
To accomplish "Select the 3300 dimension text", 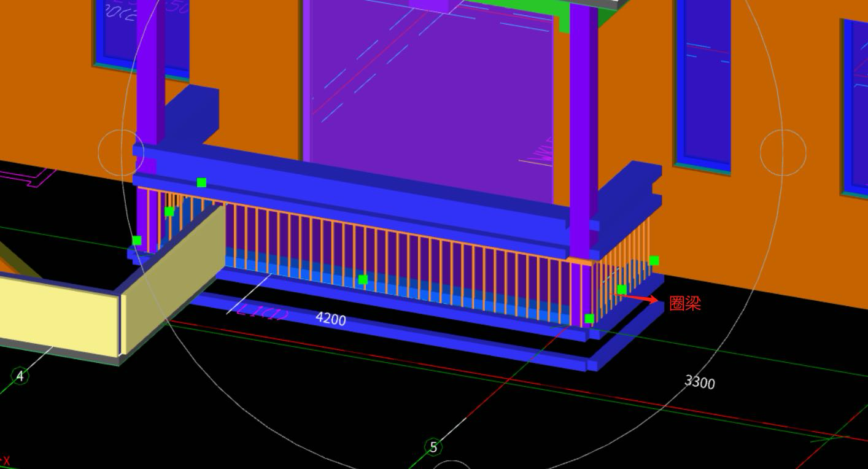I will (700, 382).
